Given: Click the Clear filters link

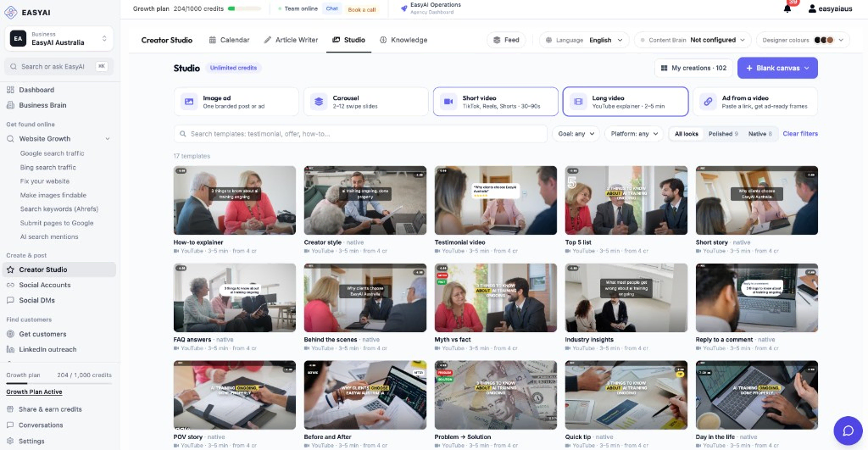Looking at the screenshot, I should coord(800,134).
